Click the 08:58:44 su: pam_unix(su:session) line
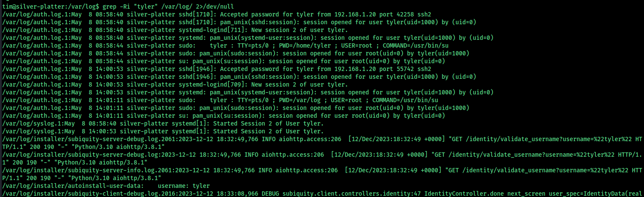 (x=224, y=61)
